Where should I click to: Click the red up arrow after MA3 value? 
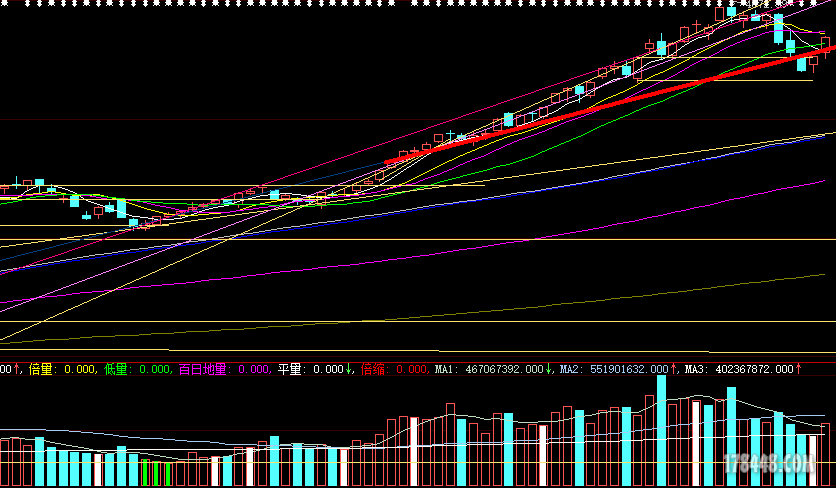tap(798, 370)
